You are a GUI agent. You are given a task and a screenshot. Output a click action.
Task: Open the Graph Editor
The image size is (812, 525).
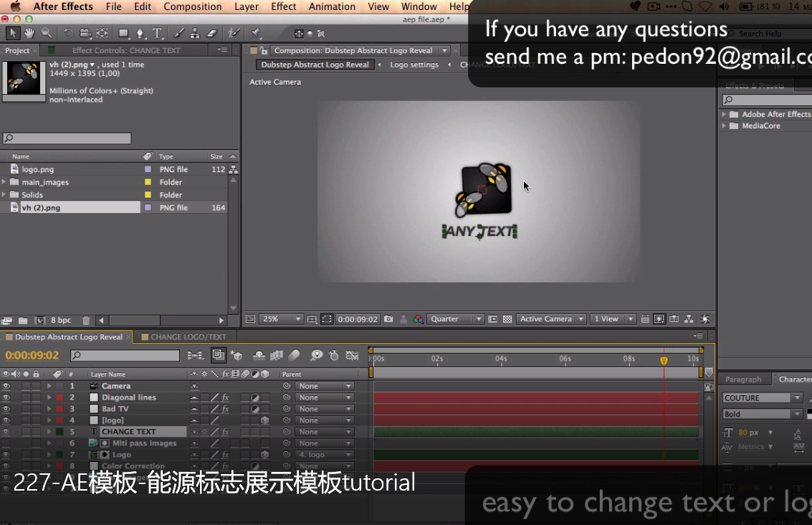352,355
